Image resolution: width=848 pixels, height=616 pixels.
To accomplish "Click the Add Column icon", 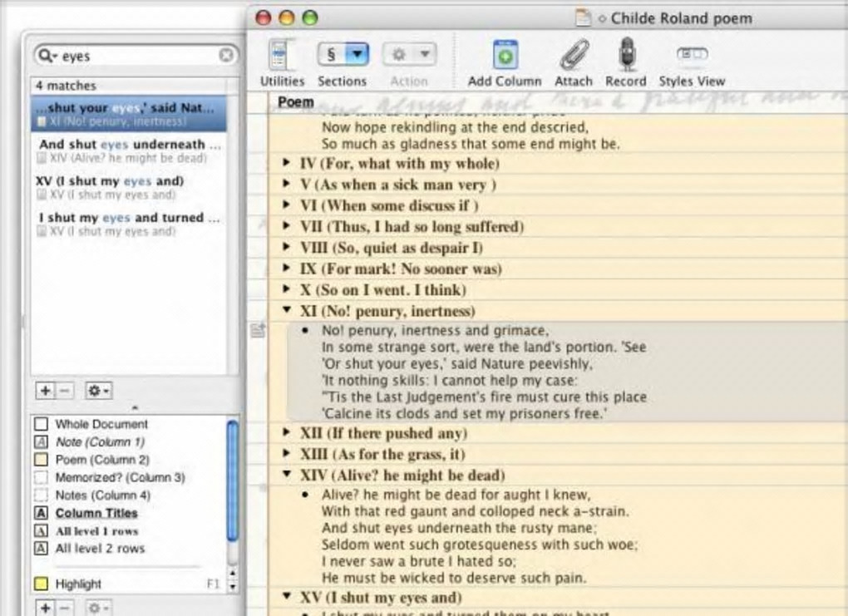I will [505, 55].
